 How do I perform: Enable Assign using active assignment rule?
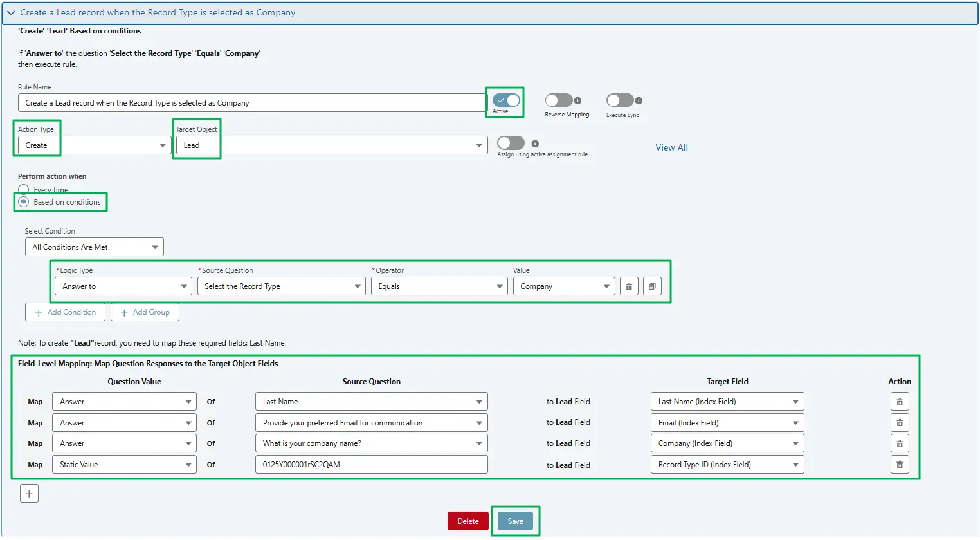511,143
